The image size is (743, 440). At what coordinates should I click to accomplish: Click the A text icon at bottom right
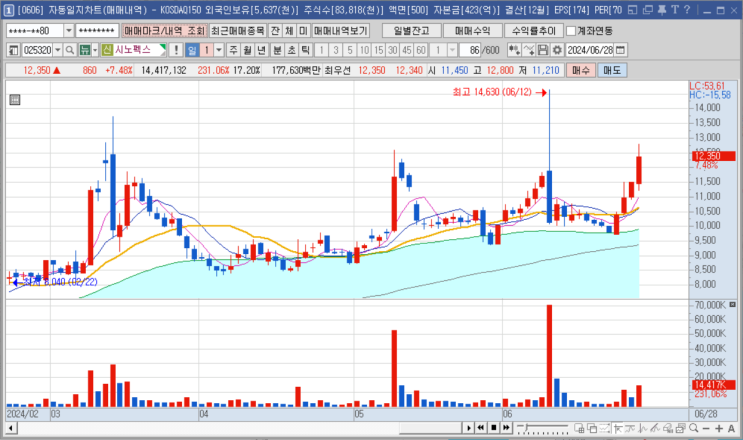pos(731,428)
